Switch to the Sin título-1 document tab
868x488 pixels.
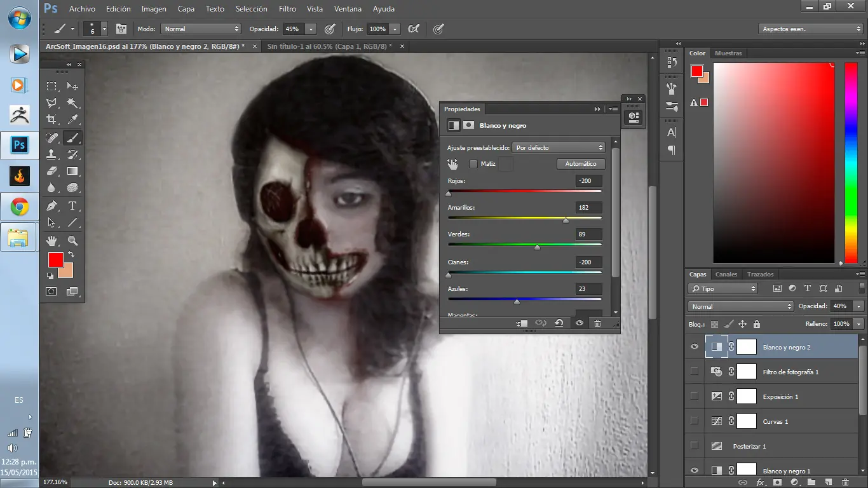(x=329, y=46)
